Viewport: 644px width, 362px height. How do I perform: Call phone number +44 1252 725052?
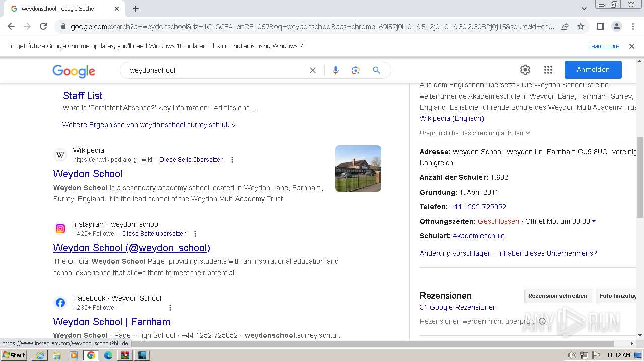[x=478, y=207]
